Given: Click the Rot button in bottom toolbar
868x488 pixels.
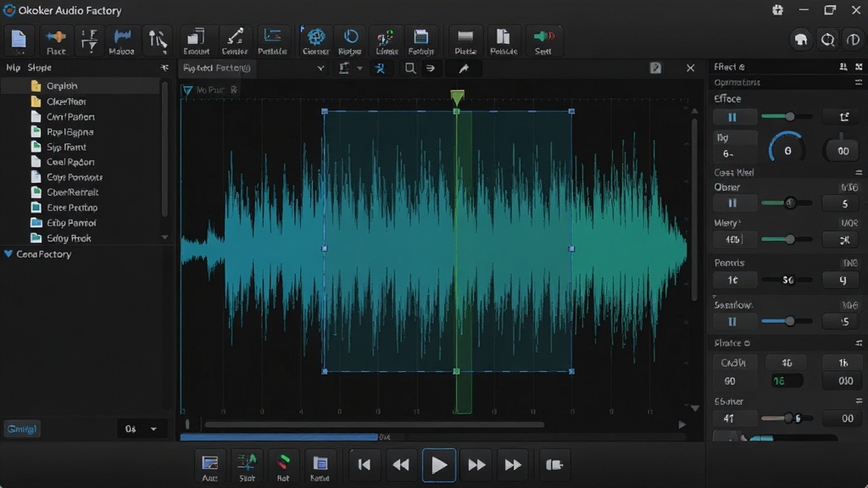Looking at the screenshot, I should click(283, 467).
